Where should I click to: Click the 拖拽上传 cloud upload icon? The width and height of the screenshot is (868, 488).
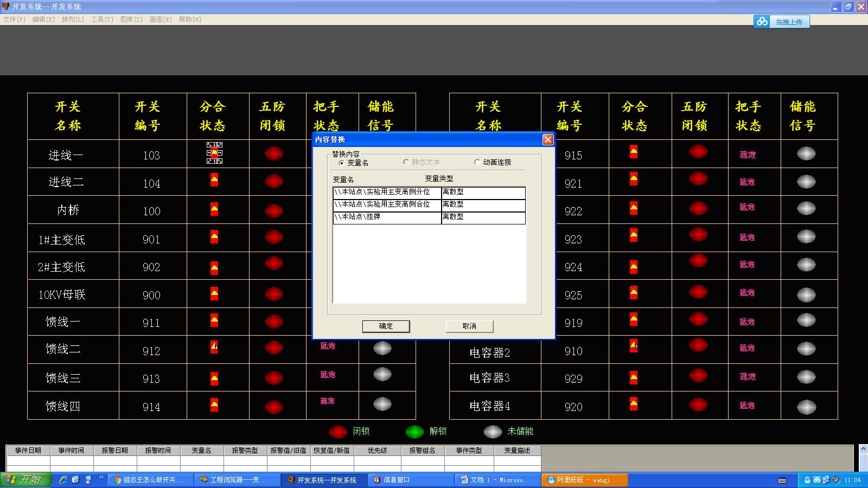[763, 22]
